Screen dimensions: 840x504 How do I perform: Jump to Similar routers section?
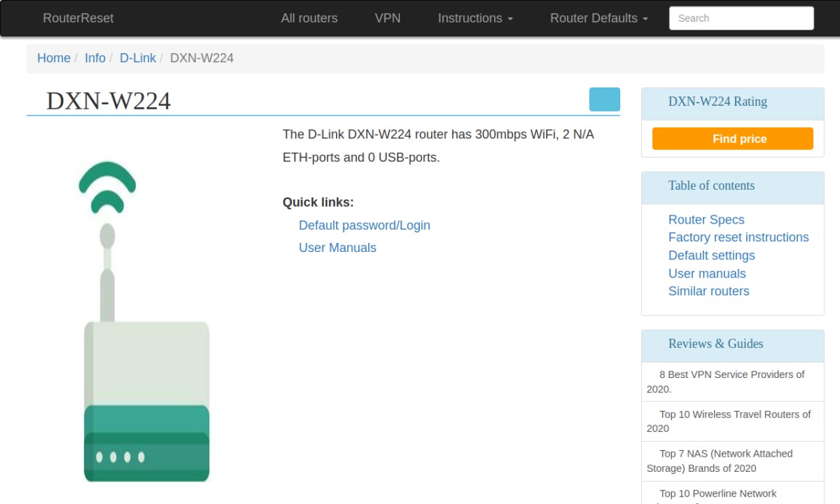(x=709, y=291)
